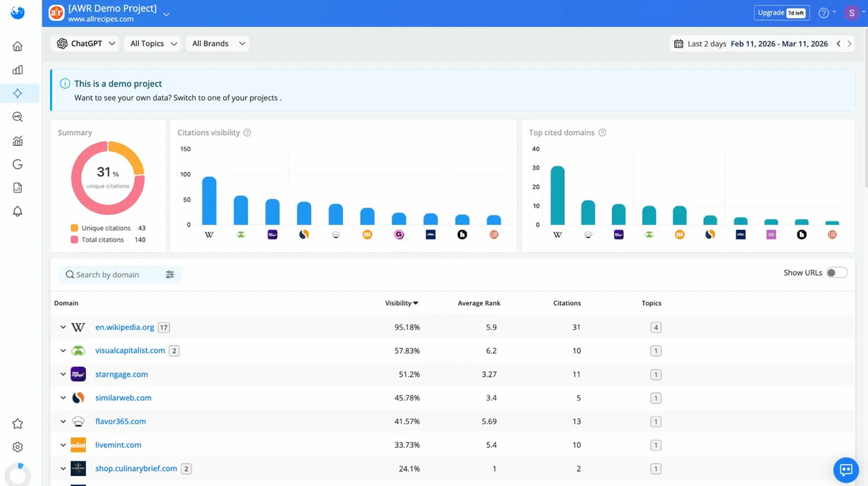Screen dimensions: 868x486
Task: Expand the shop.culinarybrief.com row
Action: [63, 469]
